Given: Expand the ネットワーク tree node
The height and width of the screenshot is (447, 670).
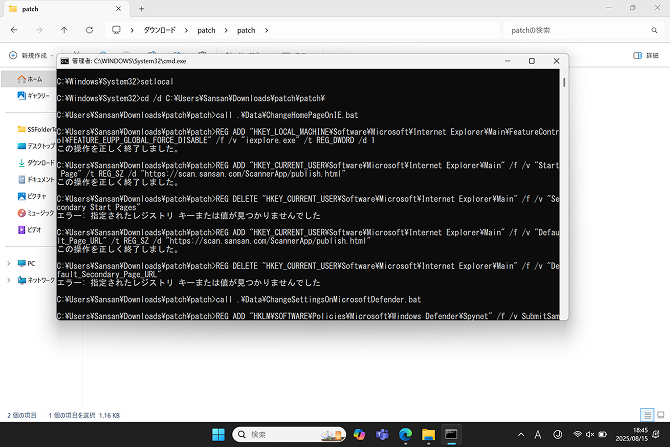Looking at the screenshot, I should click(9, 280).
